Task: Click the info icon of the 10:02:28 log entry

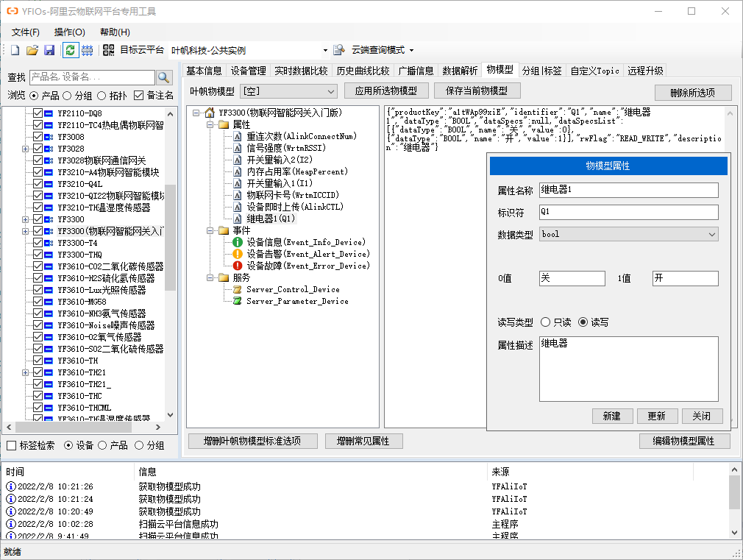Action: pyautogui.click(x=11, y=524)
